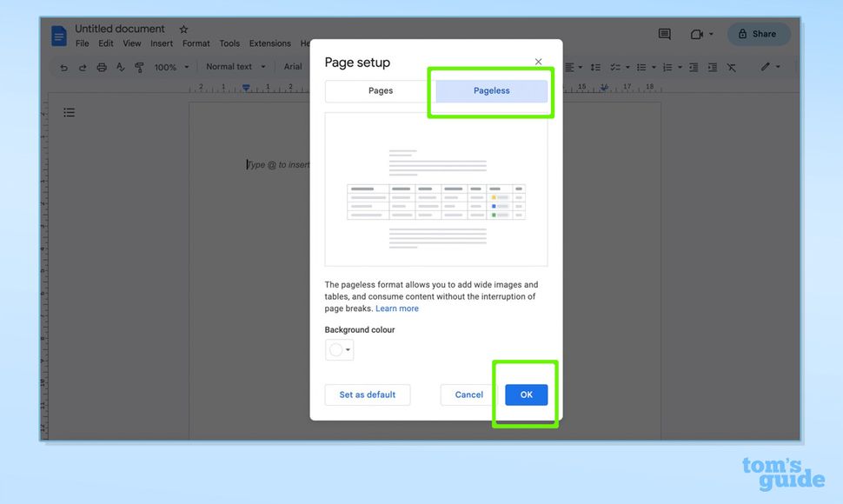Screen dimensions: 843x504
Task: Select the Undo icon
Action: (x=63, y=67)
